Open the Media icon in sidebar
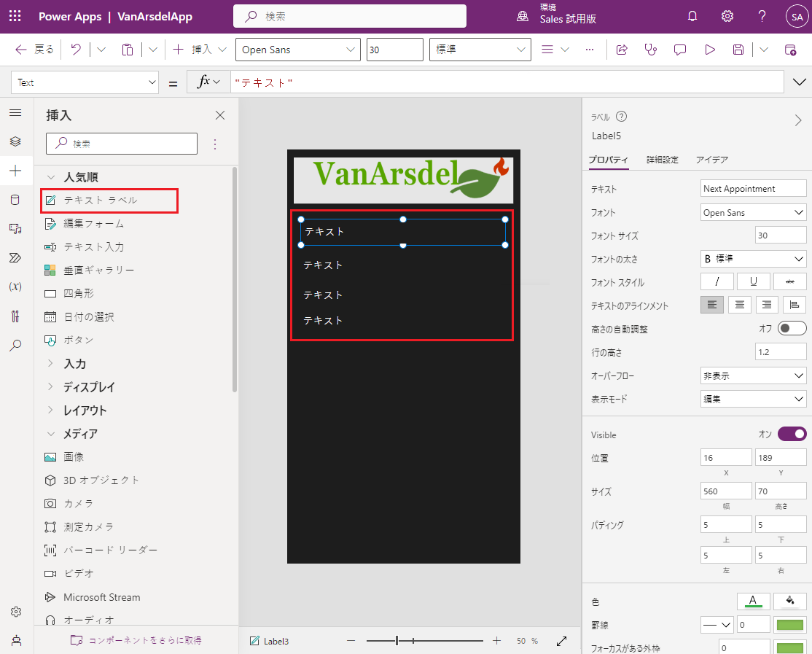Screen dimensions: 812x654 15,229
